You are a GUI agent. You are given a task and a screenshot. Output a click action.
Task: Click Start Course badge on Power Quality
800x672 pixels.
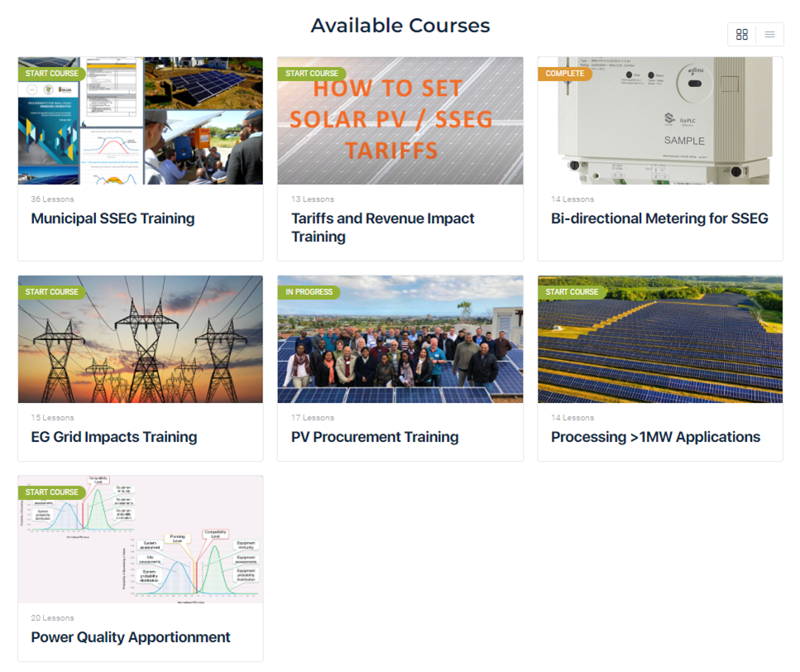[x=51, y=492]
